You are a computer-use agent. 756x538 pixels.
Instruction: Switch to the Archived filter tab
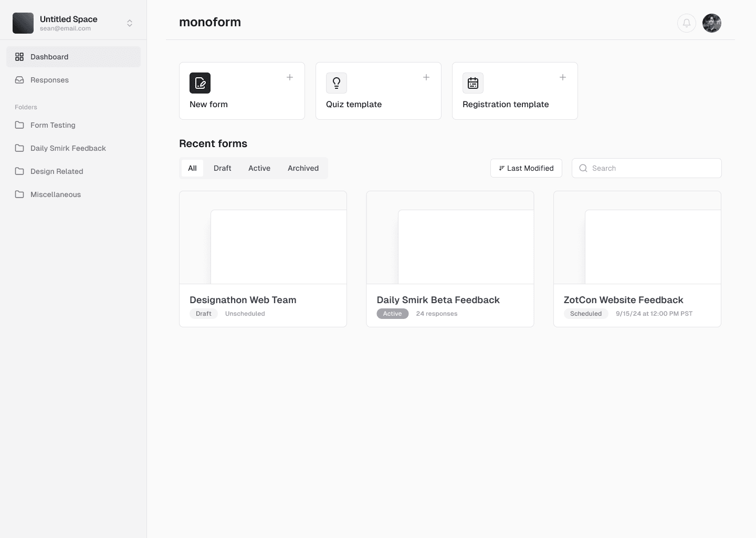coord(303,168)
